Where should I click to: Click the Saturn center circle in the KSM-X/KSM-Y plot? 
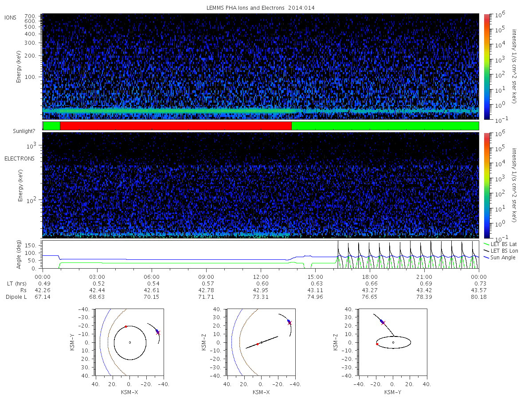tap(130, 342)
